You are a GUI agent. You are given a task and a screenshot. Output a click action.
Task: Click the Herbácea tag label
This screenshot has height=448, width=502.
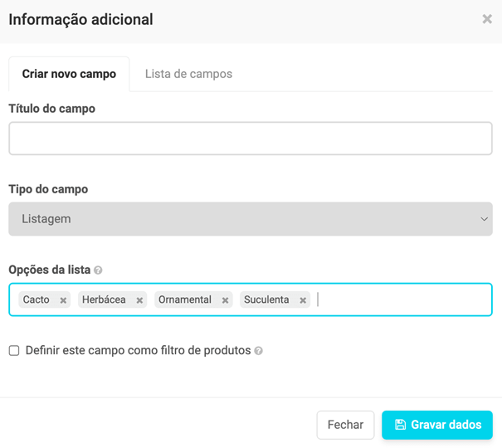[x=104, y=299]
